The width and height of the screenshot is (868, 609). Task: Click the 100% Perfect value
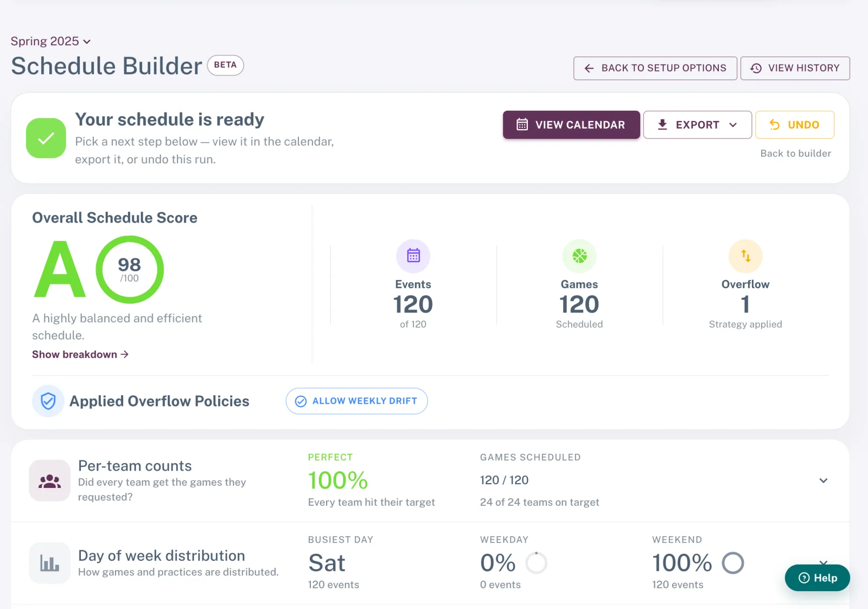tap(338, 480)
